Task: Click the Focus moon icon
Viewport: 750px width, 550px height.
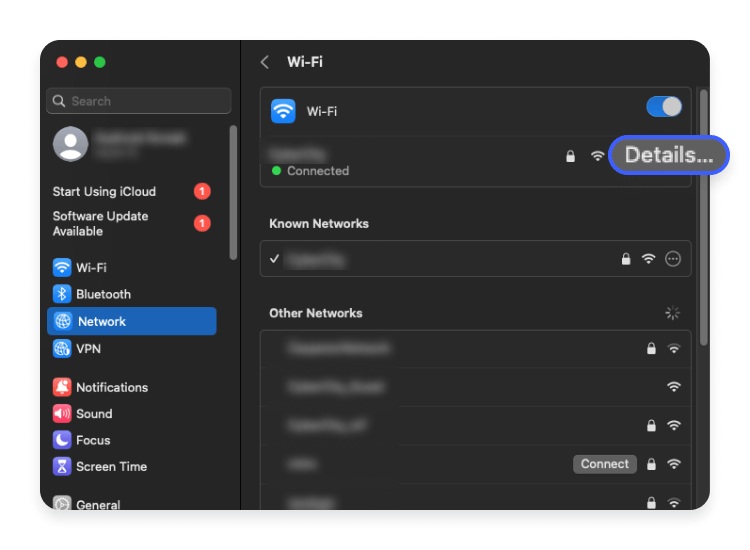Action: point(62,440)
